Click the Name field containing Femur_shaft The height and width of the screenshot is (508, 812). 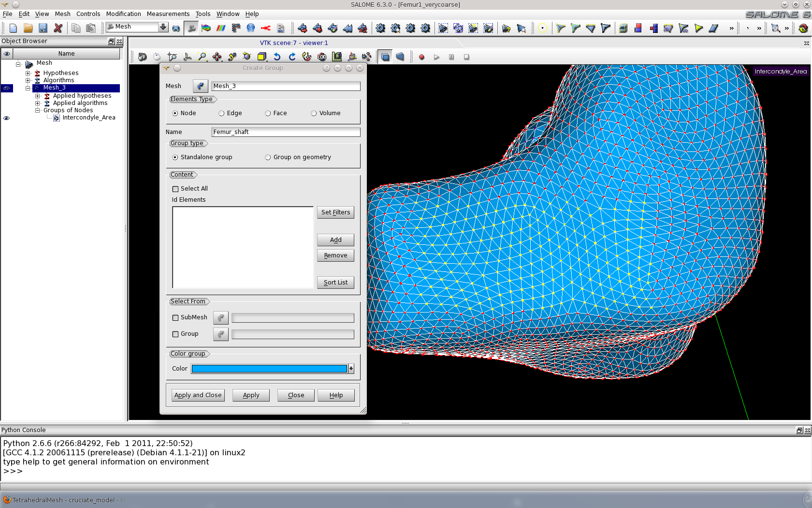(x=286, y=132)
